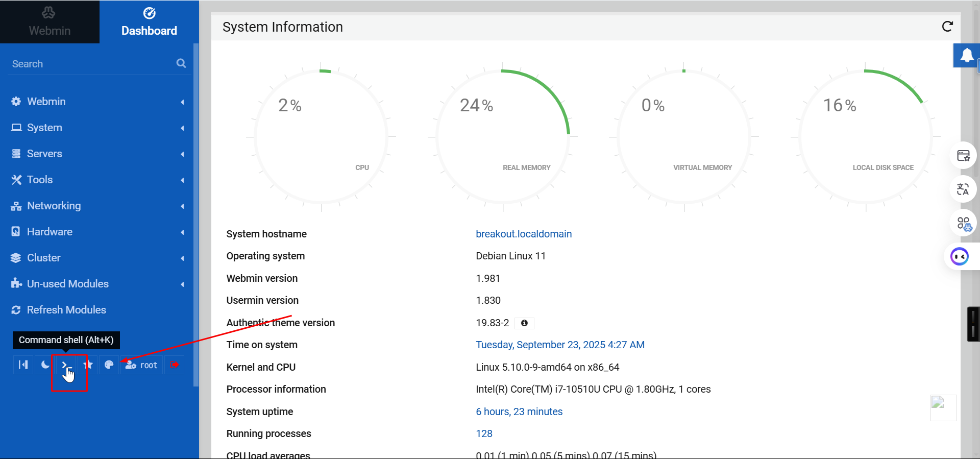Open the Command shell terminal icon
980x459 pixels.
pyautogui.click(x=65, y=365)
